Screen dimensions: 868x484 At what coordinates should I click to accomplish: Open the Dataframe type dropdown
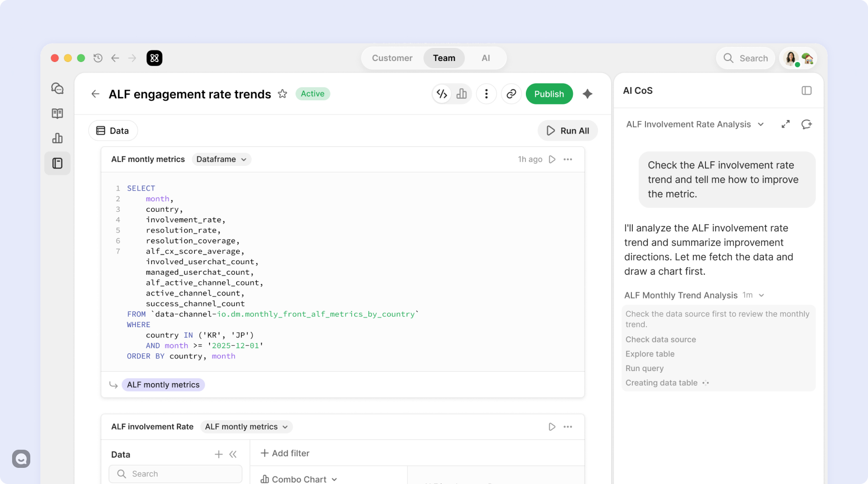pos(222,159)
